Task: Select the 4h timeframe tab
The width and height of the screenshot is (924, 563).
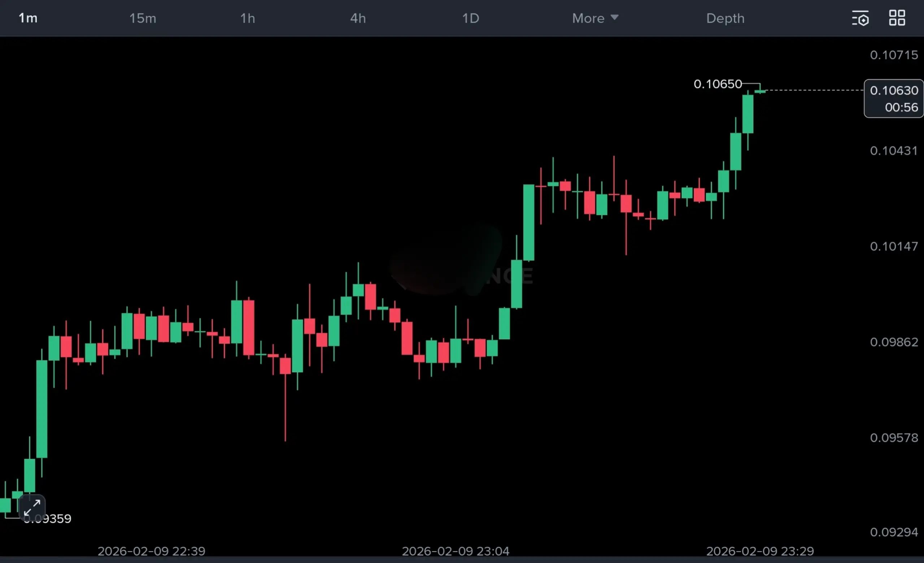Action: pyautogui.click(x=358, y=18)
